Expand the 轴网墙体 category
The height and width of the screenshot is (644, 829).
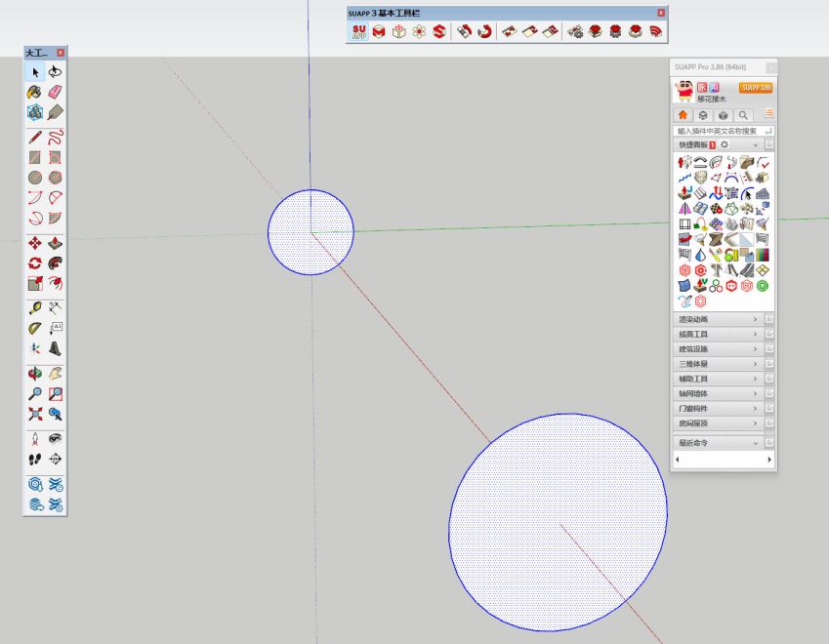point(719,393)
